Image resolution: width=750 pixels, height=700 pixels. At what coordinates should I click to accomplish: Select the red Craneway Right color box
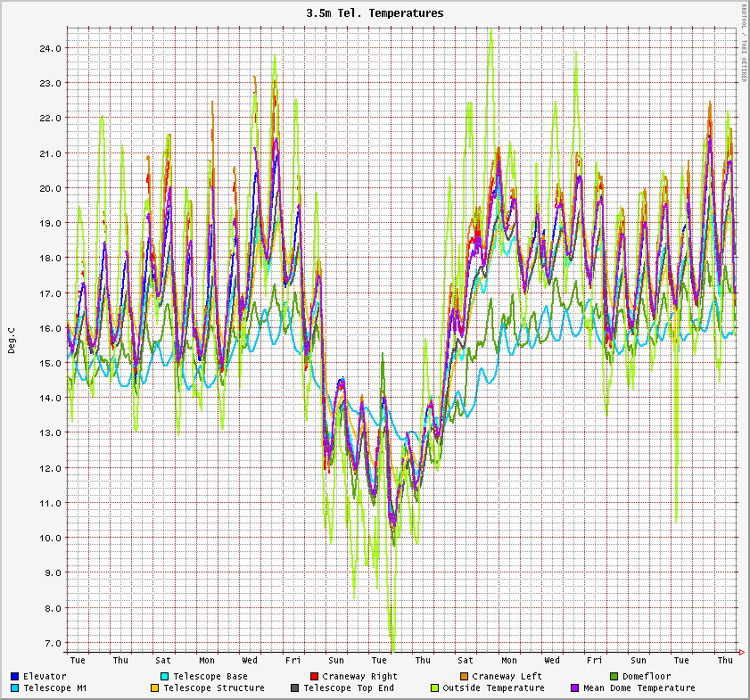coord(314,677)
